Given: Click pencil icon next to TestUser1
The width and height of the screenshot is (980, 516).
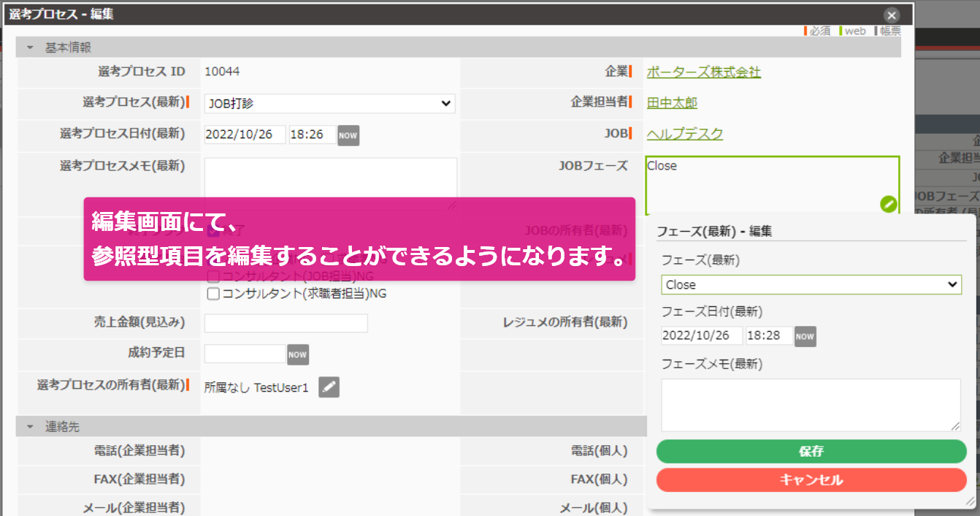Looking at the screenshot, I should tap(329, 387).
